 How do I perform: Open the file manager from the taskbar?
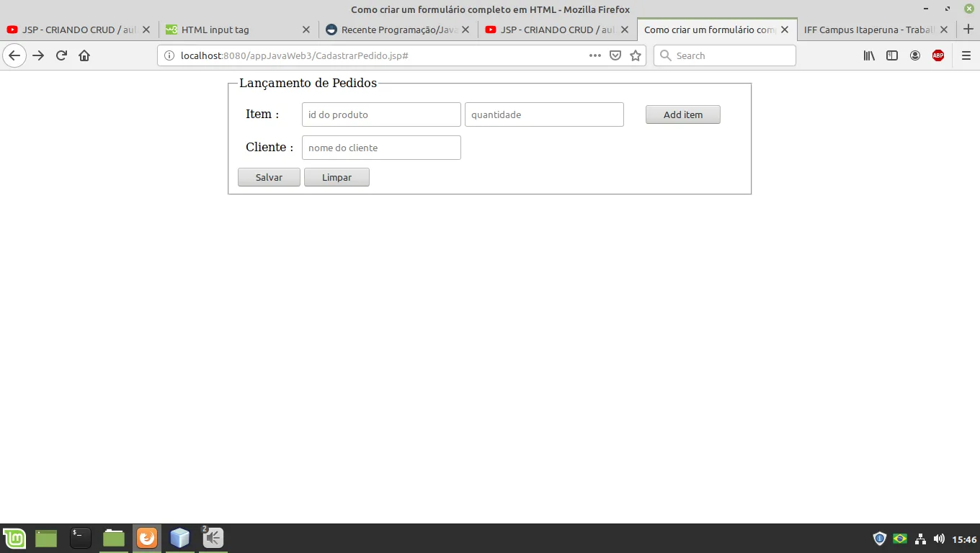point(113,538)
